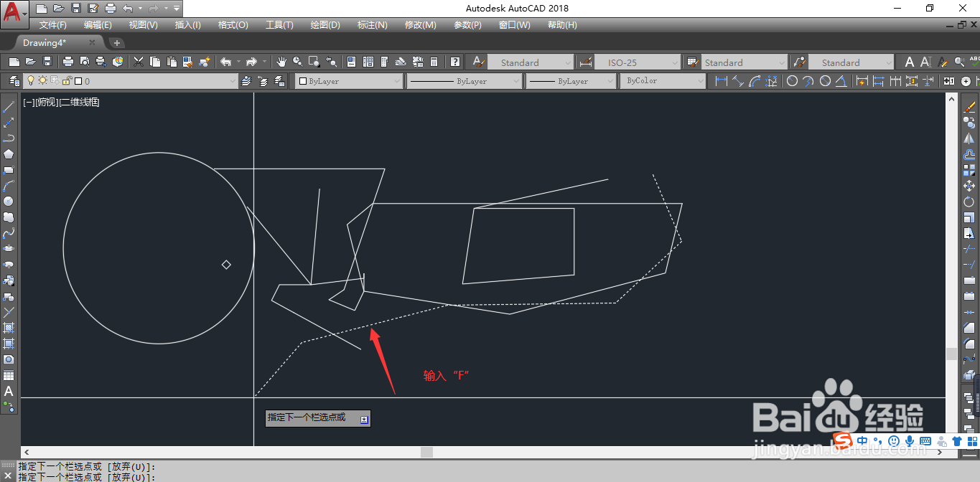Select the Rotate tool in modify toolbar
The height and width of the screenshot is (482, 980).
(969, 202)
